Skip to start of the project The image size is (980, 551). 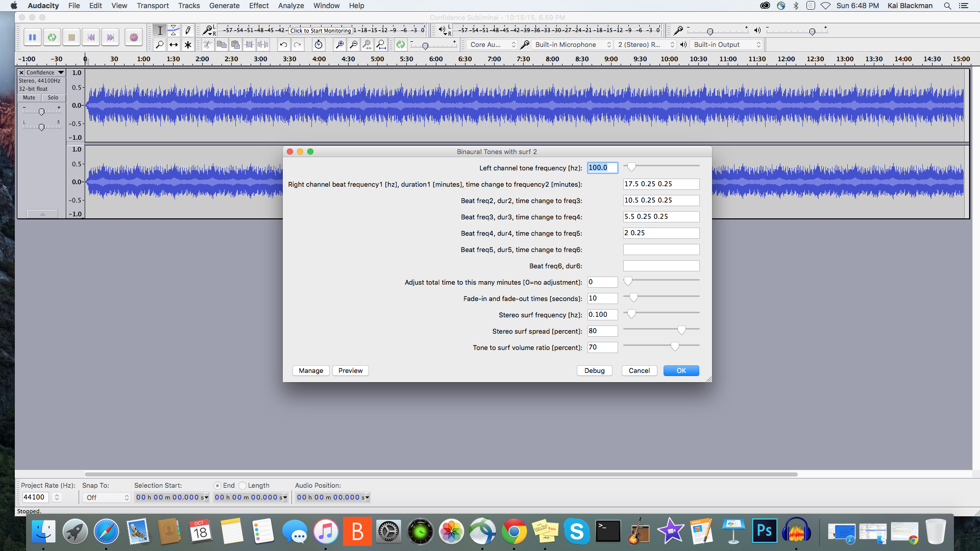click(91, 37)
